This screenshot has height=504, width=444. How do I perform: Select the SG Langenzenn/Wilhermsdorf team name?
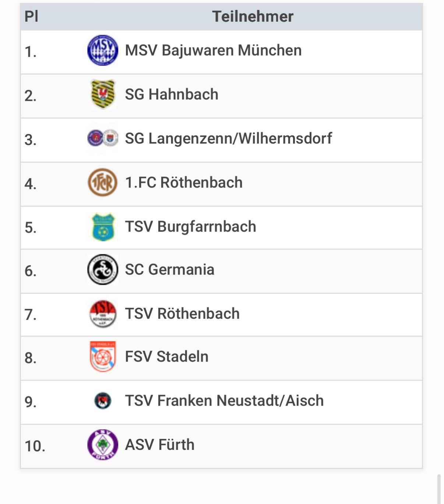point(228,138)
